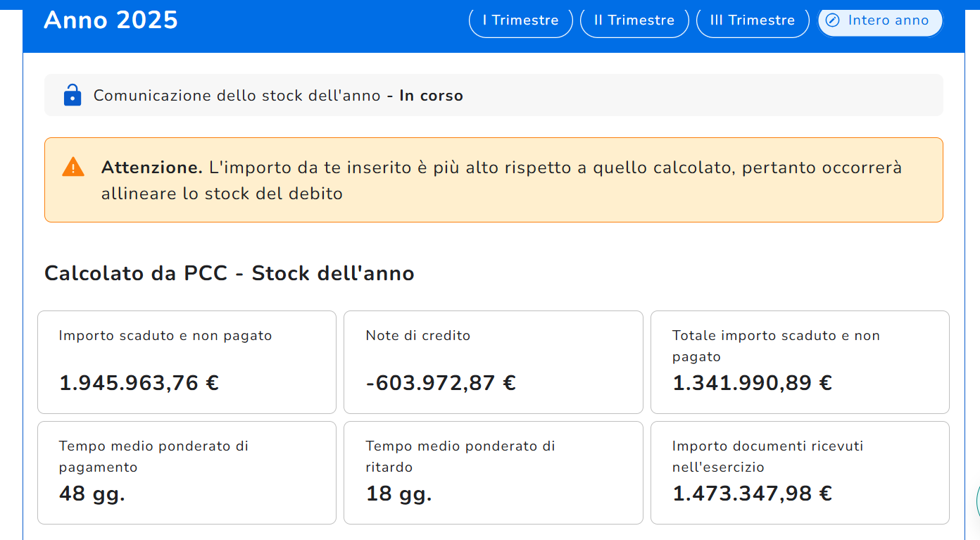980x540 pixels.
Task: Click the Anno 2025 heading
Action: tap(111, 20)
